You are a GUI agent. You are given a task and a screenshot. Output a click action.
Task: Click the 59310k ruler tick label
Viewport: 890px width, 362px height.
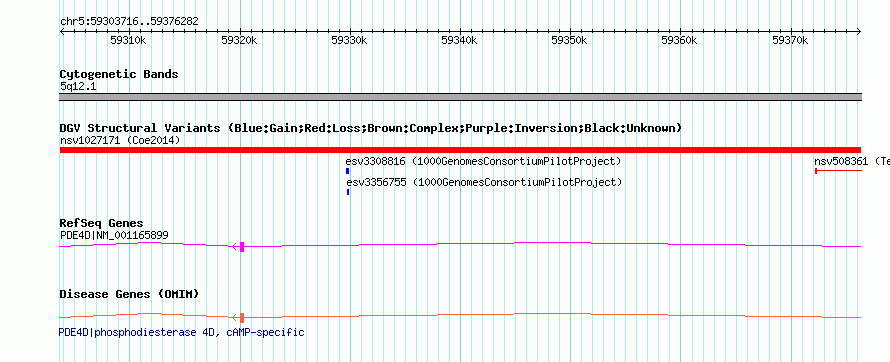pyautogui.click(x=128, y=40)
